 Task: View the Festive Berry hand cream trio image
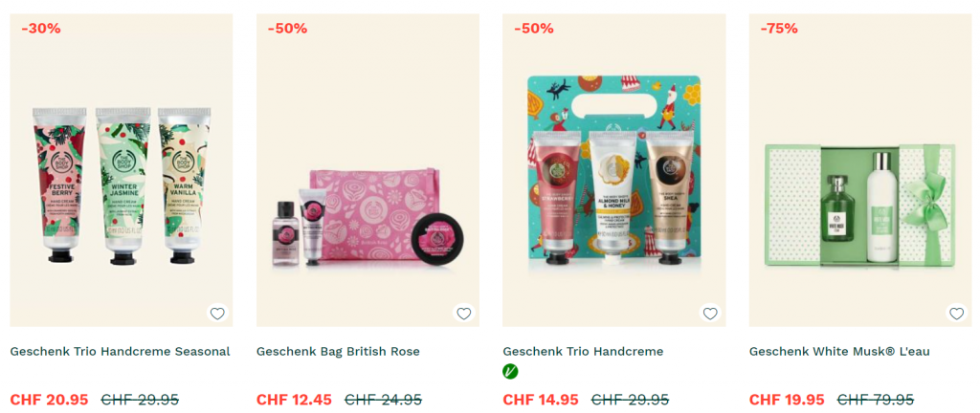click(x=122, y=185)
